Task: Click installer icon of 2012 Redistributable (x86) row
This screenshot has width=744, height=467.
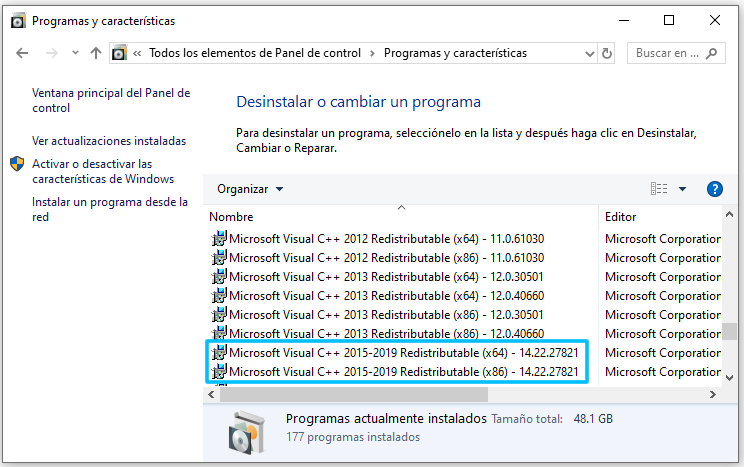Action: [x=219, y=258]
